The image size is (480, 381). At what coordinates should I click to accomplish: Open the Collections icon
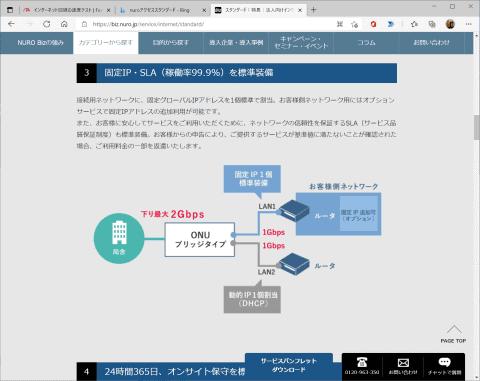point(432,24)
